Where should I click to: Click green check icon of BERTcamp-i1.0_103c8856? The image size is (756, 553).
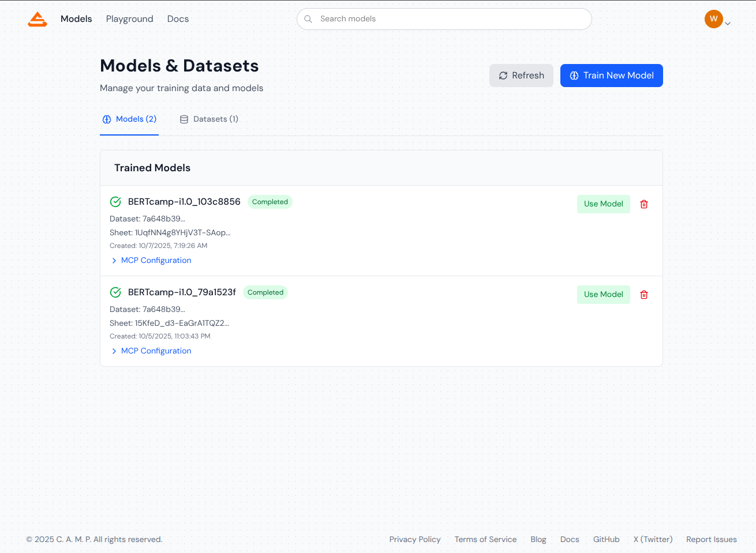pos(115,202)
